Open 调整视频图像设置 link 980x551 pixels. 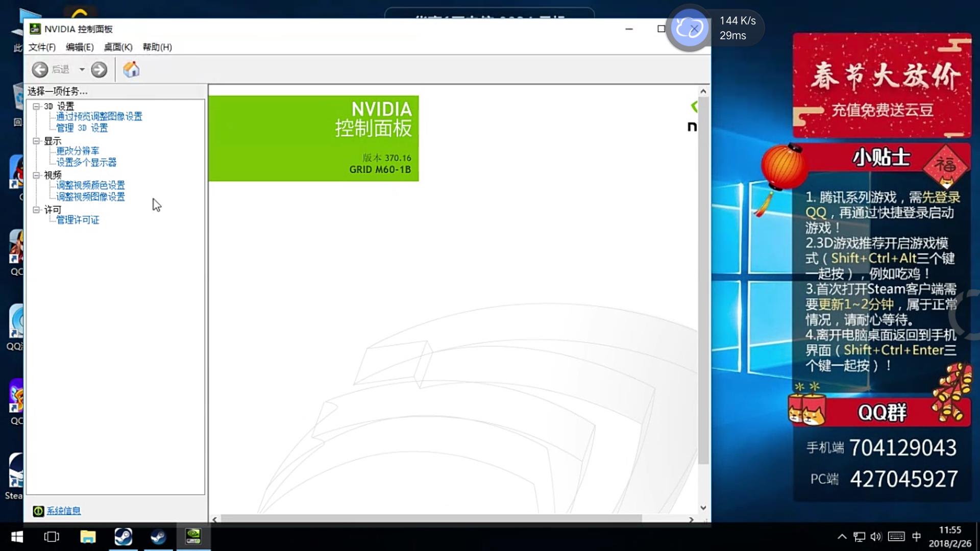(90, 196)
